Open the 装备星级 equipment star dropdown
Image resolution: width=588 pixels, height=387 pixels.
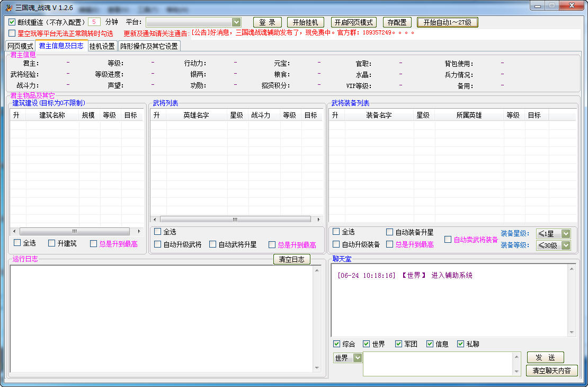pyautogui.click(x=567, y=234)
